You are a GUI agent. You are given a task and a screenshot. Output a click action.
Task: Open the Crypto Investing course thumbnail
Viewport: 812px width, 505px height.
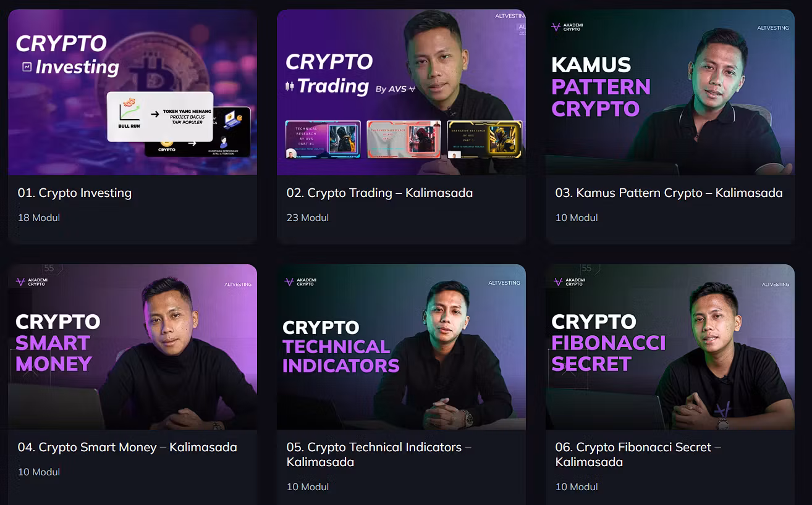(x=132, y=92)
